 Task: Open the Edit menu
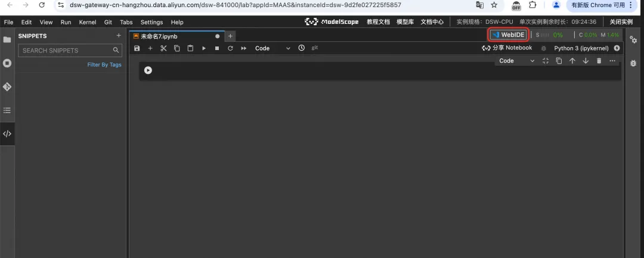tap(26, 22)
